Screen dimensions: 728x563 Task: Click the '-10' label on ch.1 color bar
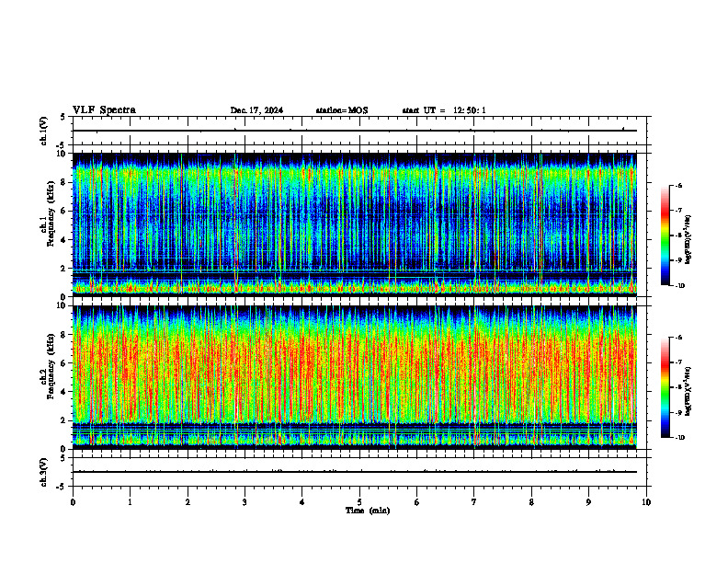coord(679,286)
